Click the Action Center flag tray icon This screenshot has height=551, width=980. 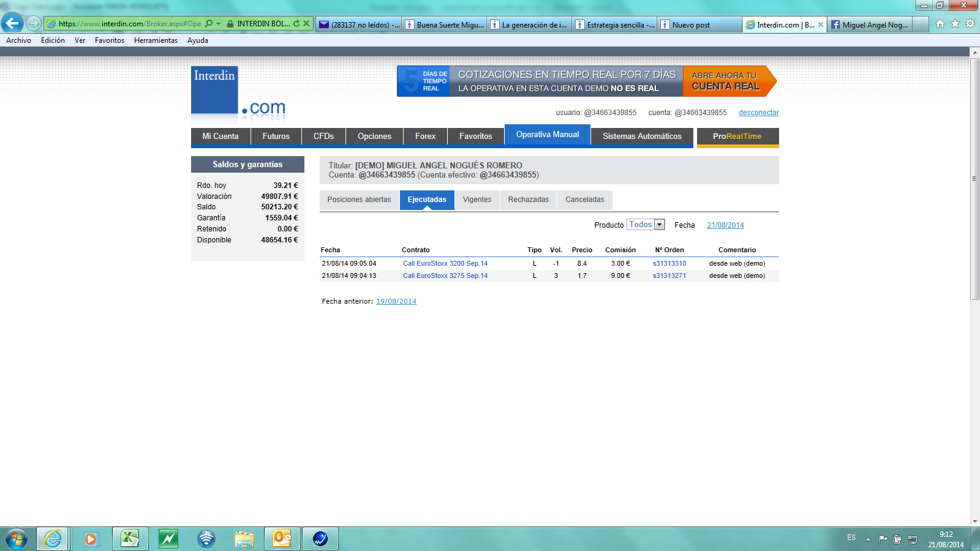(x=883, y=539)
